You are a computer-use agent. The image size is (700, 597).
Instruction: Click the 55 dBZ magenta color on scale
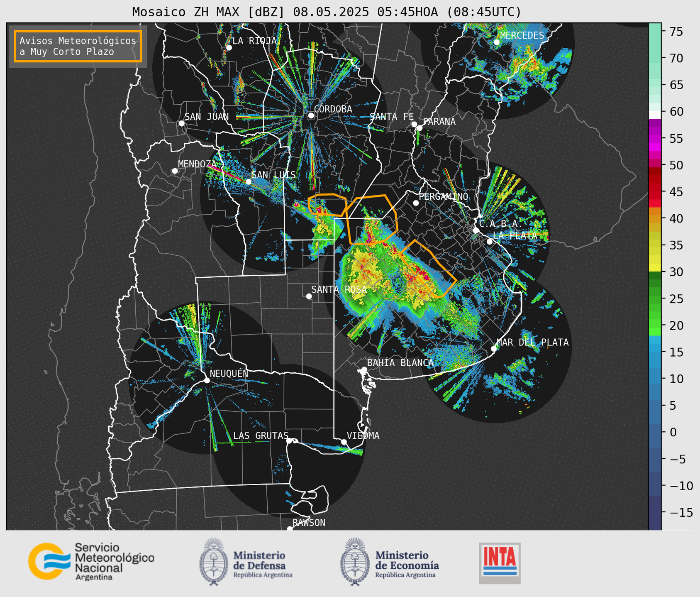coord(655,138)
